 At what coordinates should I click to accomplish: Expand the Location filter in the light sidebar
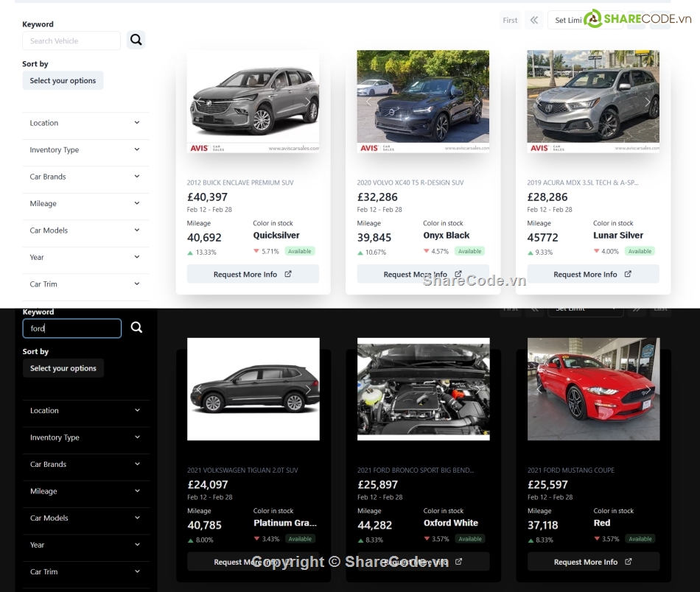tap(85, 123)
